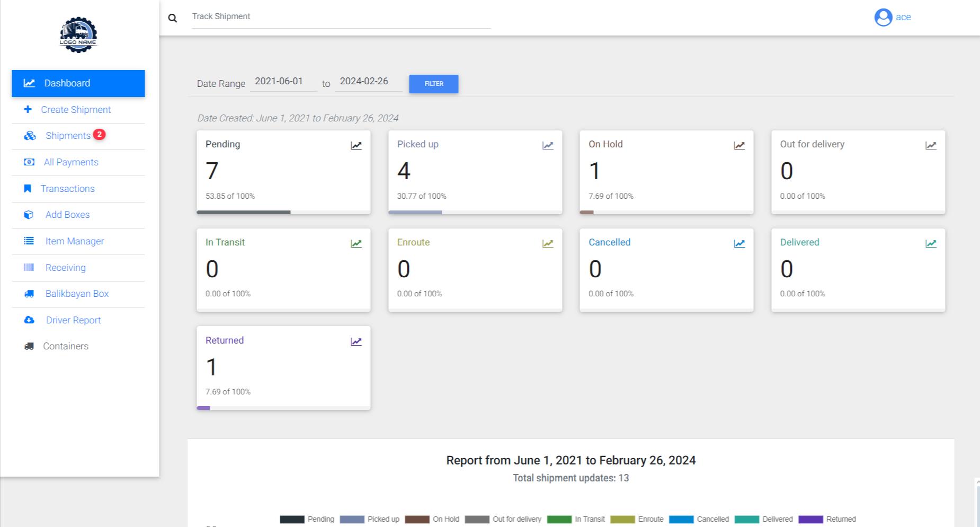This screenshot has height=527, width=980.
Task: Click the Dashboard chart icon
Action: pos(29,83)
